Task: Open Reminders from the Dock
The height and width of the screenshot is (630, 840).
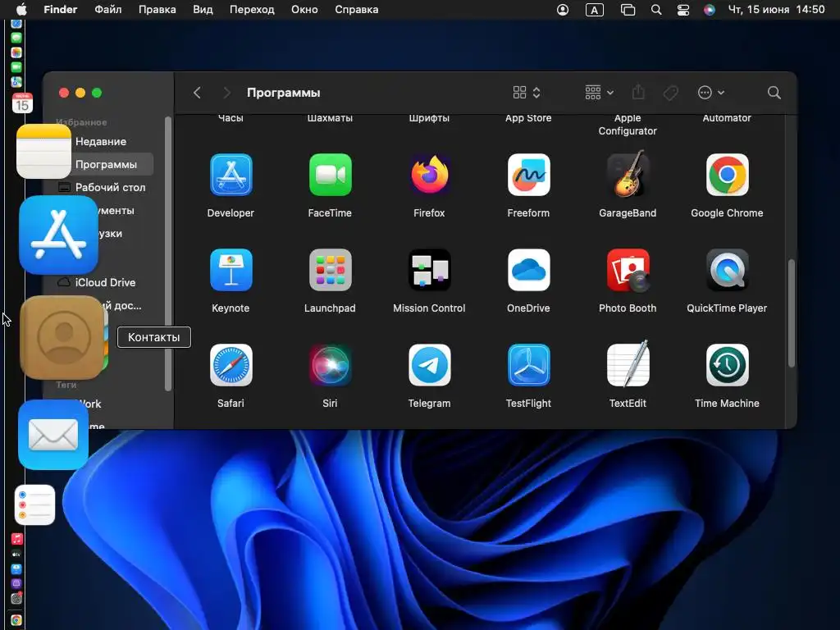Action: pos(34,505)
